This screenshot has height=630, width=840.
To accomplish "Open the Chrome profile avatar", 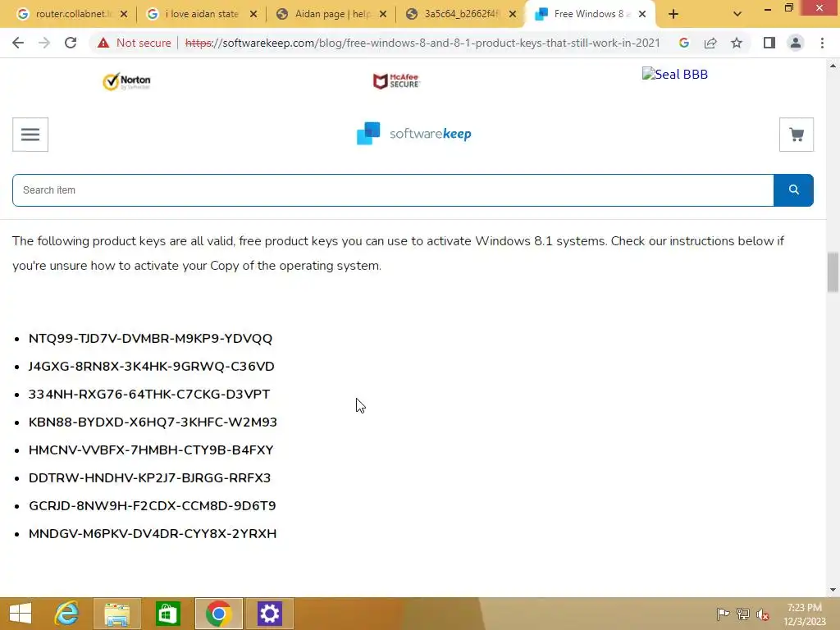I will click(796, 43).
